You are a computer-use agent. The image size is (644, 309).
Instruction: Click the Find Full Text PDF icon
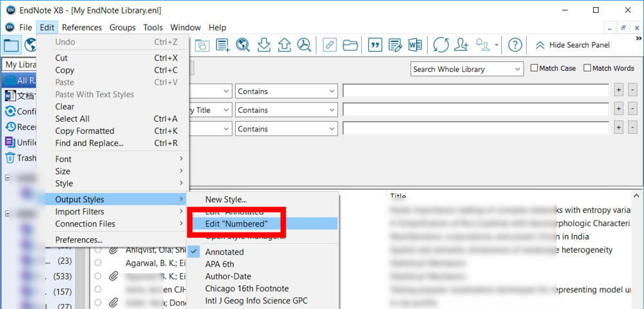[x=305, y=45]
